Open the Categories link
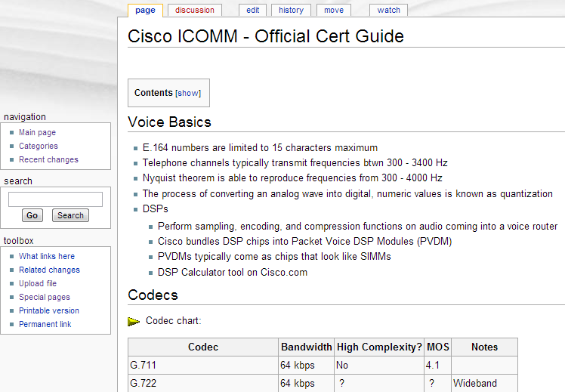The width and height of the screenshot is (565, 392). click(x=39, y=146)
